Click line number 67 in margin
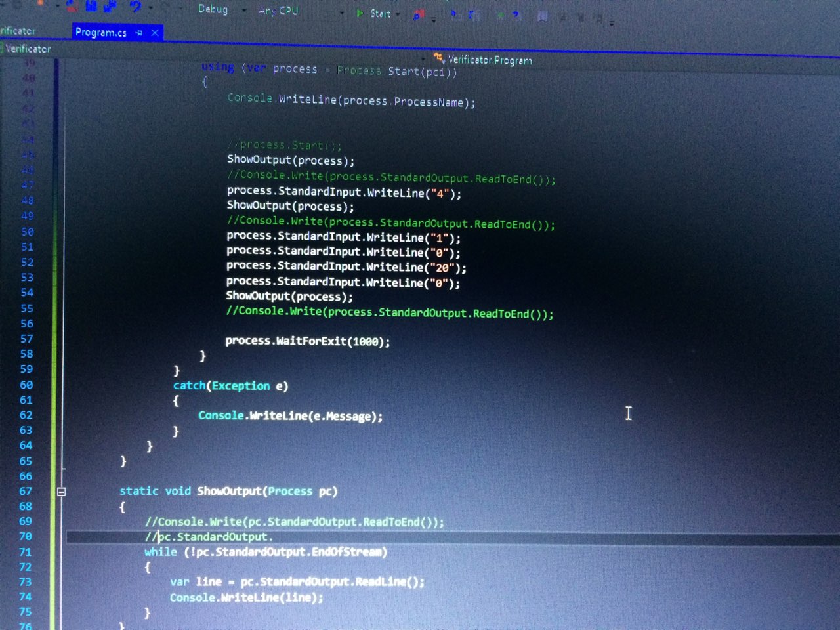Screen dimensions: 840x630 pyautogui.click(x=25, y=491)
